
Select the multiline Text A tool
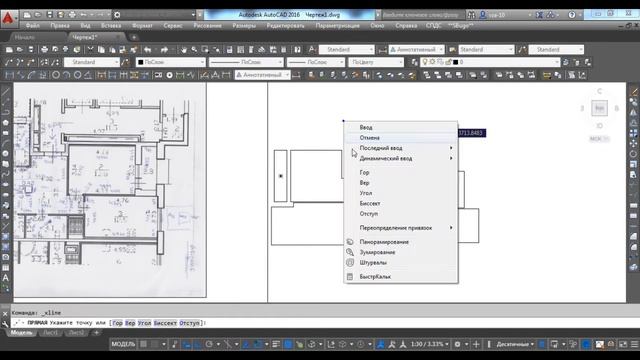5,278
